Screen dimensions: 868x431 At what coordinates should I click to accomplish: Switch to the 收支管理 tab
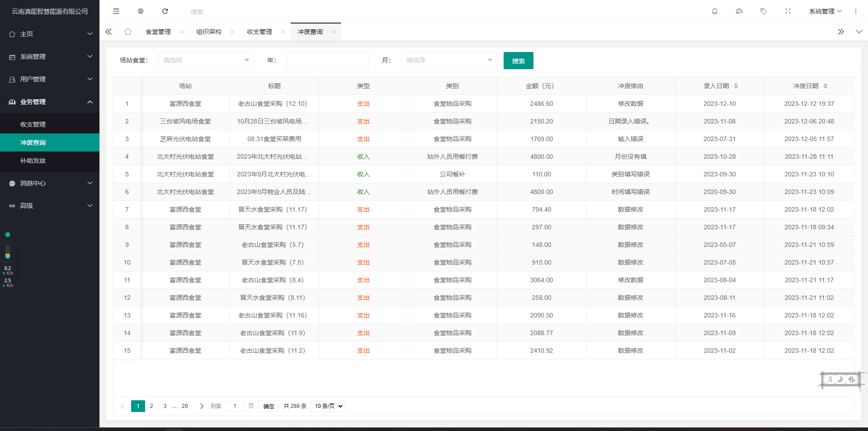(259, 32)
